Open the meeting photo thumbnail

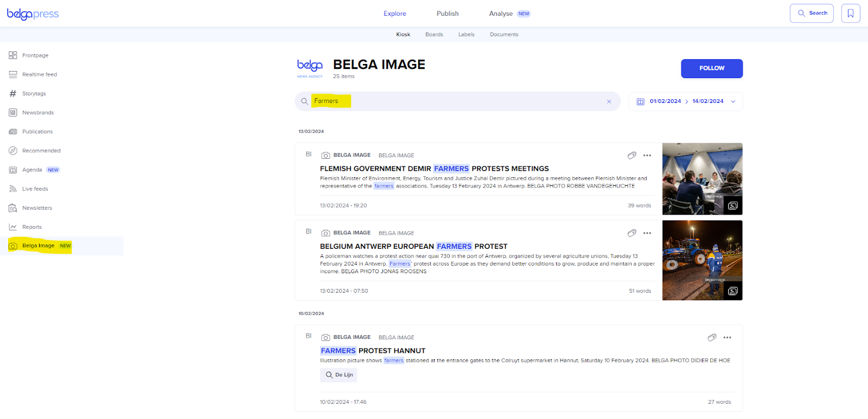point(703,179)
